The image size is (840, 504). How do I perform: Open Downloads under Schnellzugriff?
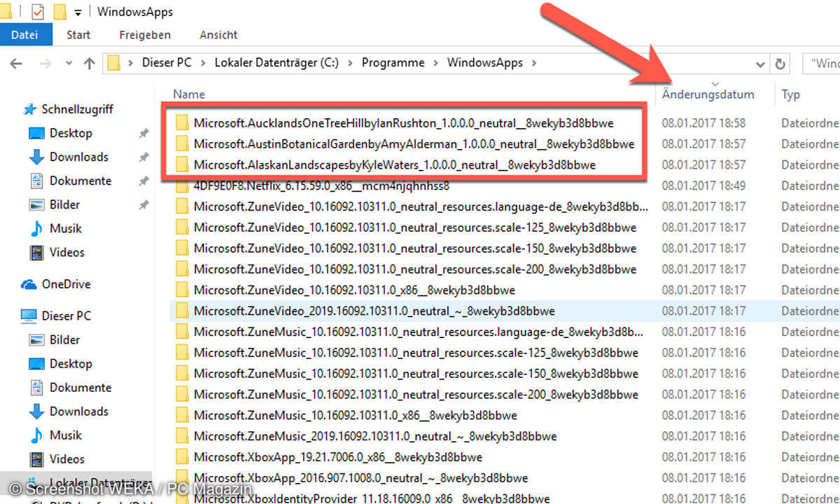pos(79,157)
